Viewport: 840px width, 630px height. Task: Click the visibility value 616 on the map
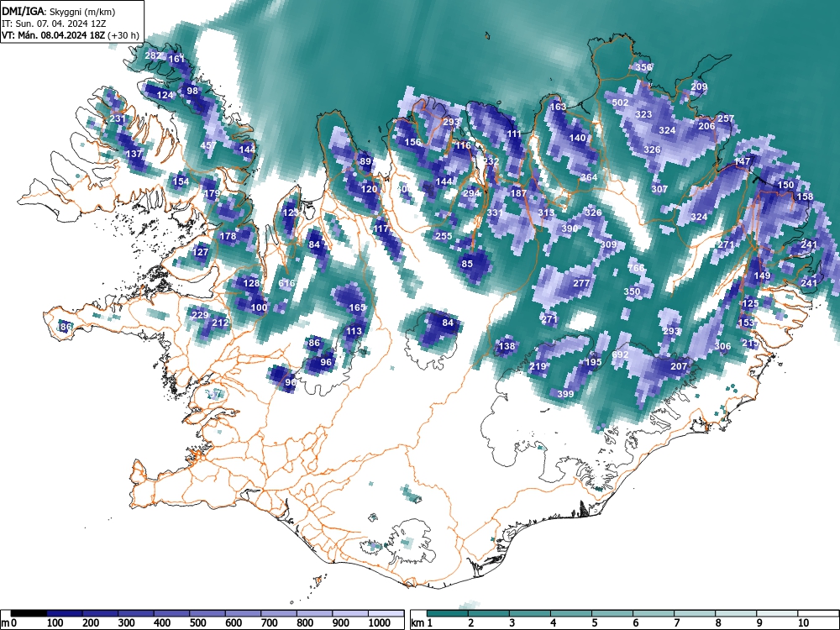pos(286,283)
